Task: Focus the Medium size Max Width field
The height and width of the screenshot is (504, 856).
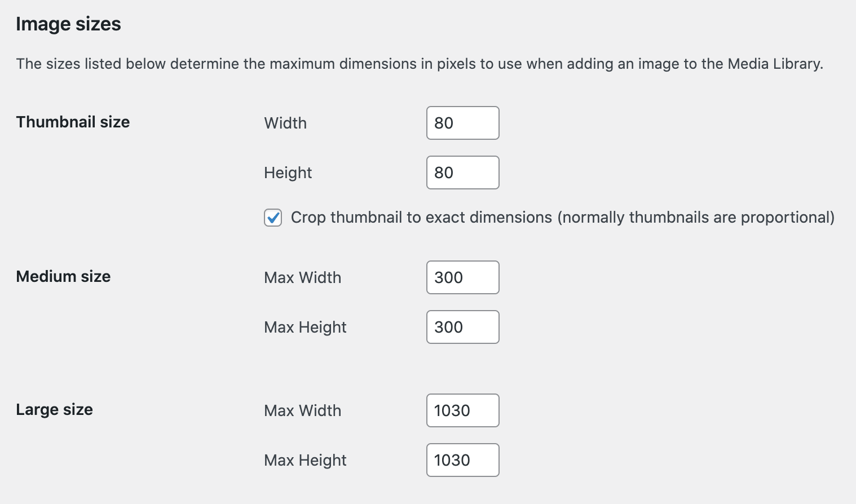Action: 462,277
